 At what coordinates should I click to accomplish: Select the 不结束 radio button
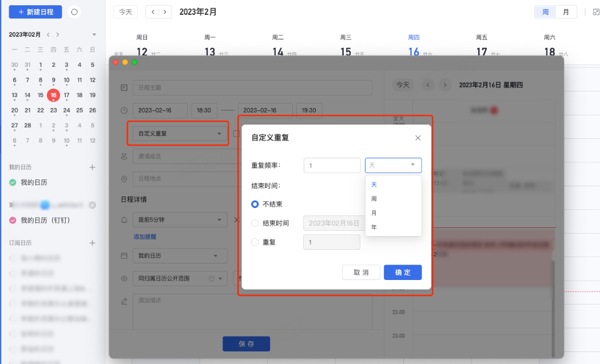pos(255,204)
